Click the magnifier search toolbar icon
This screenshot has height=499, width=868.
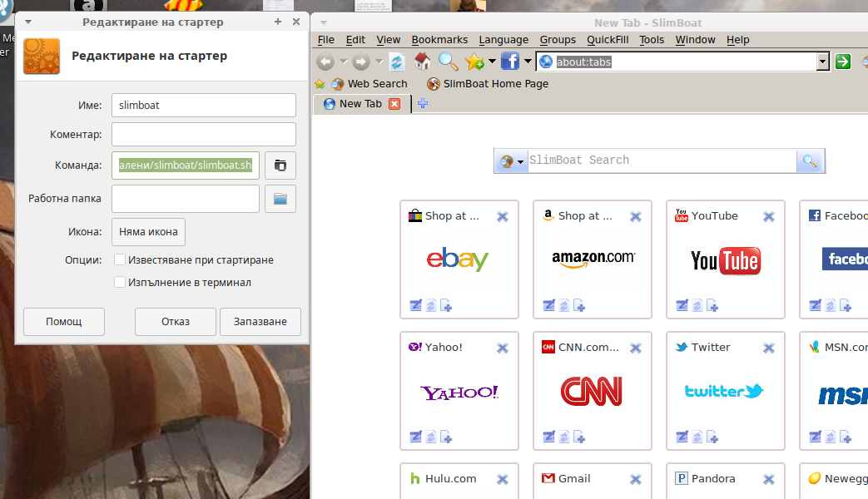pyautogui.click(x=448, y=62)
